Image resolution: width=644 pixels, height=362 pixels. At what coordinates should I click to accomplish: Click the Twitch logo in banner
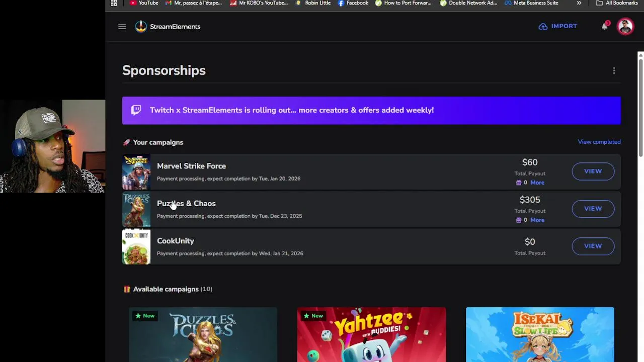(x=136, y=110)
